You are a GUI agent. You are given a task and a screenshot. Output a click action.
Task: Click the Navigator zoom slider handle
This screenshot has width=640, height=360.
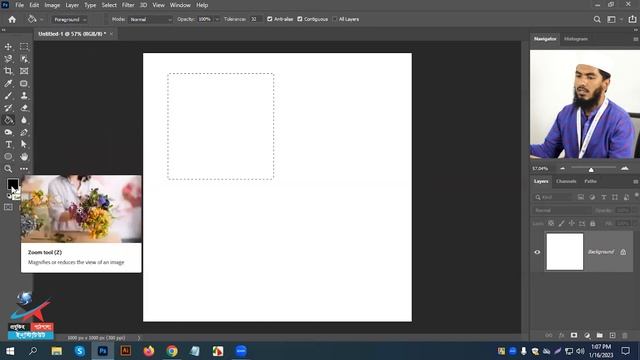(x=591, y=169)
